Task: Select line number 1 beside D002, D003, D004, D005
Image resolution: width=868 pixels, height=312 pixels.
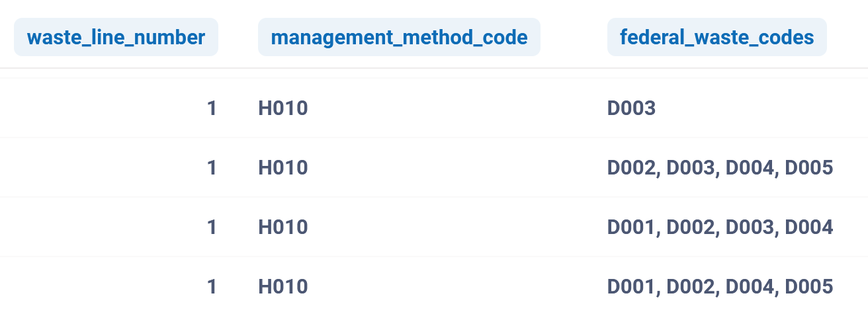Action: pyautogui.click(x=212, y=168)
